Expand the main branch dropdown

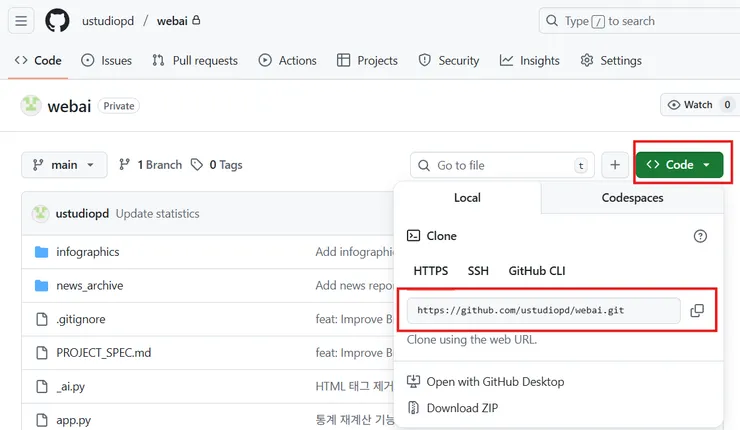coord(64,165)
